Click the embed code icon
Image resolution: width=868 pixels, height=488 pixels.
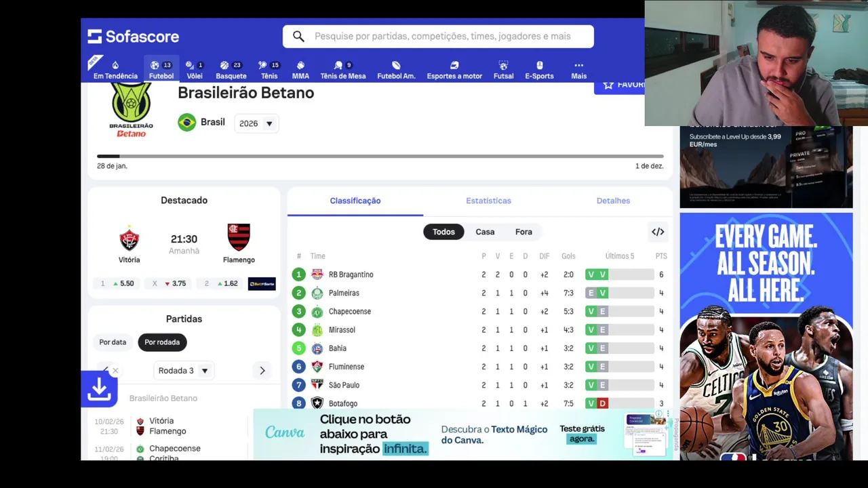click(x=658, y=232)
